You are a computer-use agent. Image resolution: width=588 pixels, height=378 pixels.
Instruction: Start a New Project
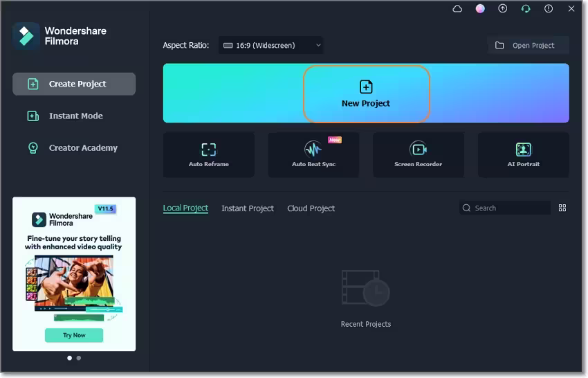[366, 94]
